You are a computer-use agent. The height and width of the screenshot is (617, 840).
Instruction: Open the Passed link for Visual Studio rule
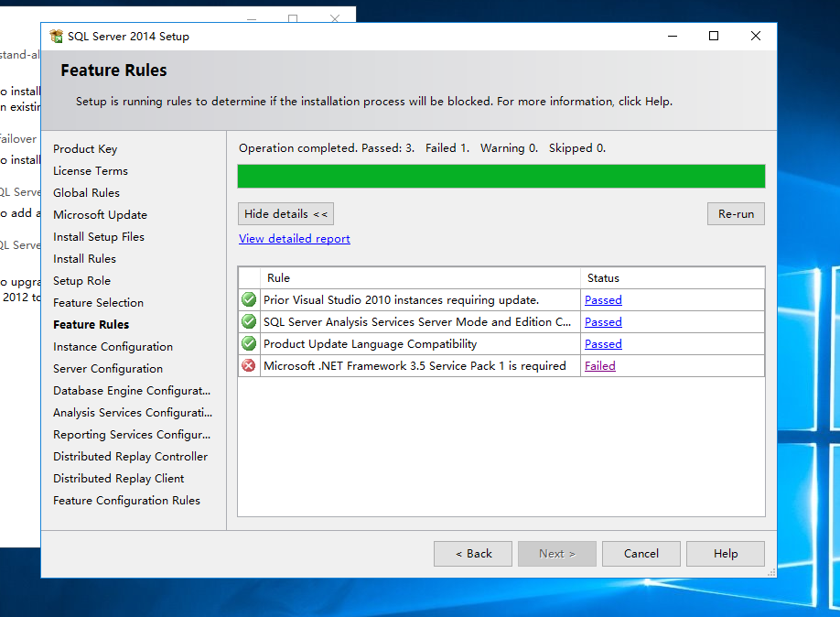[603, 299]
